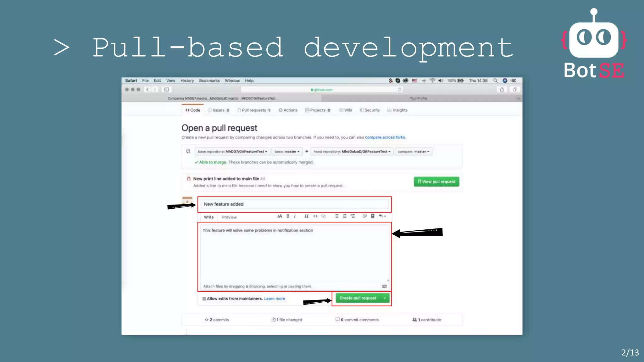Open the Safari File menu
Image resolution: width=644 pixels, height=362 pixels.
point(145,81)
